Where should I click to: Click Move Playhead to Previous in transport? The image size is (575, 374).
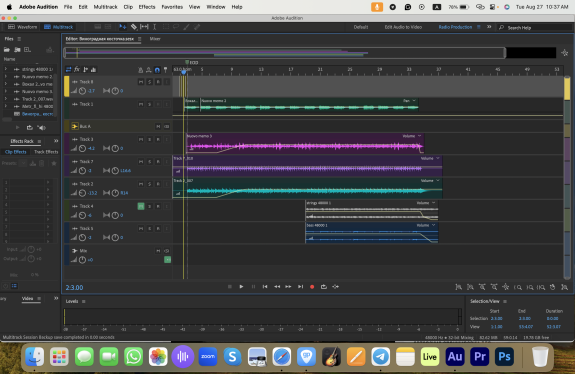[265, 287]
